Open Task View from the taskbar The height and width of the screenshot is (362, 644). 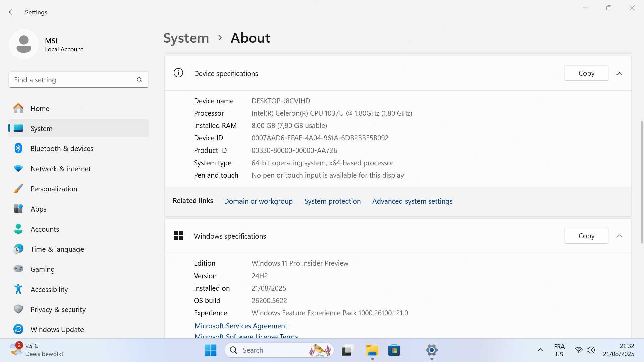347,350
